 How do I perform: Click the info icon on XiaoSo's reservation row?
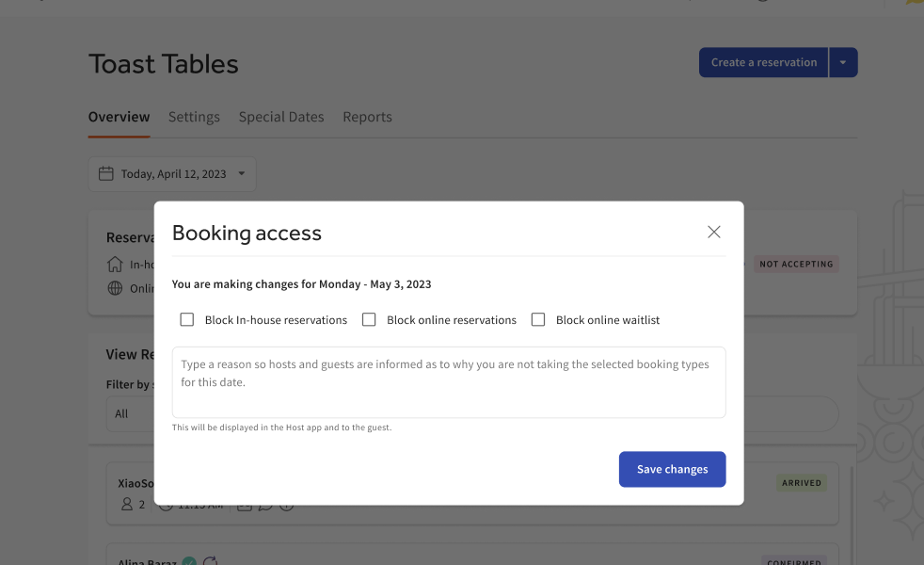[286, 505]
